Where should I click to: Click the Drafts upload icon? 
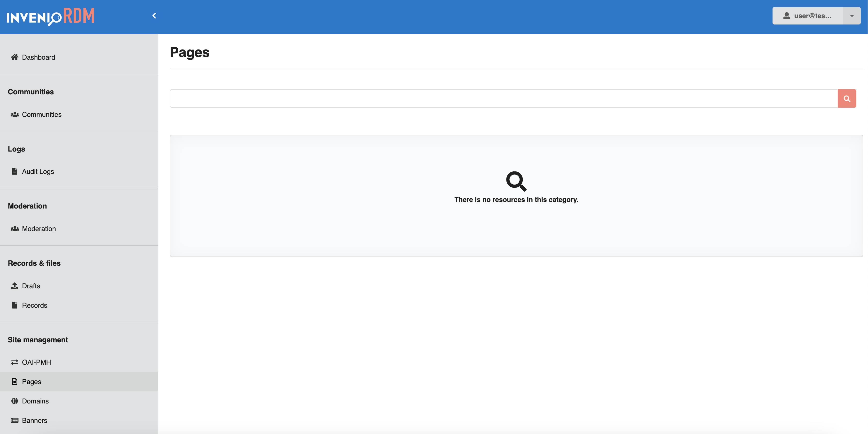click(x=15, y=286)
